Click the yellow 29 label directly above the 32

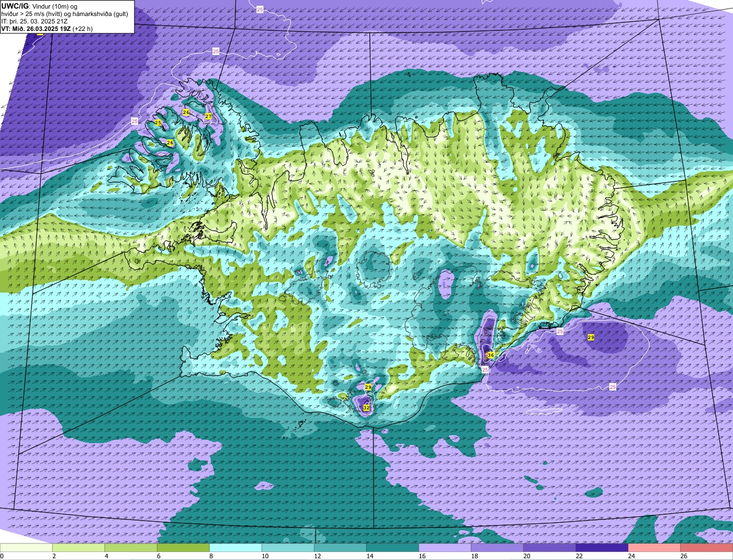coord(368,388)
